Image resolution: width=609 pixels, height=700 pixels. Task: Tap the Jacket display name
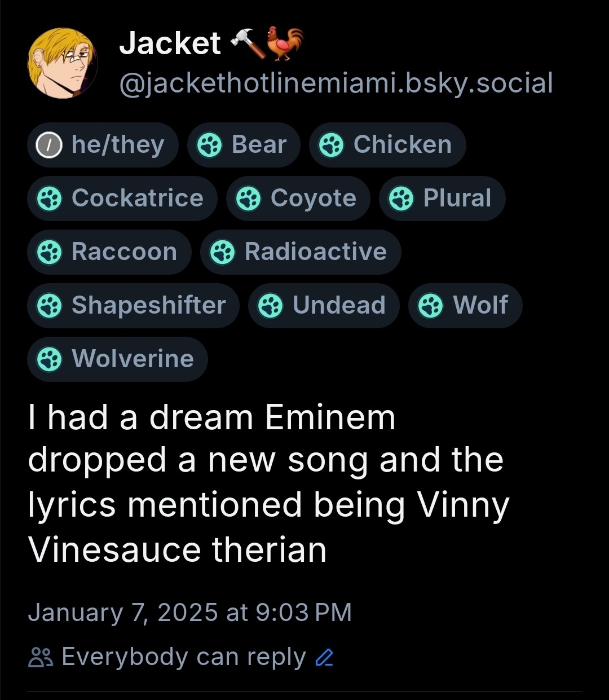click(170, 43)
